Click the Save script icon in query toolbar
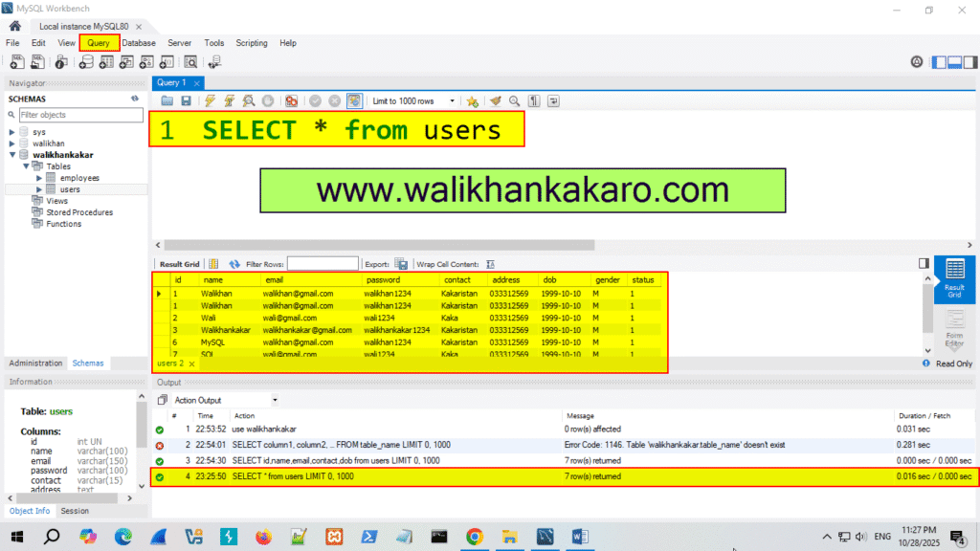The image size is (980, 551). (186, 100)
